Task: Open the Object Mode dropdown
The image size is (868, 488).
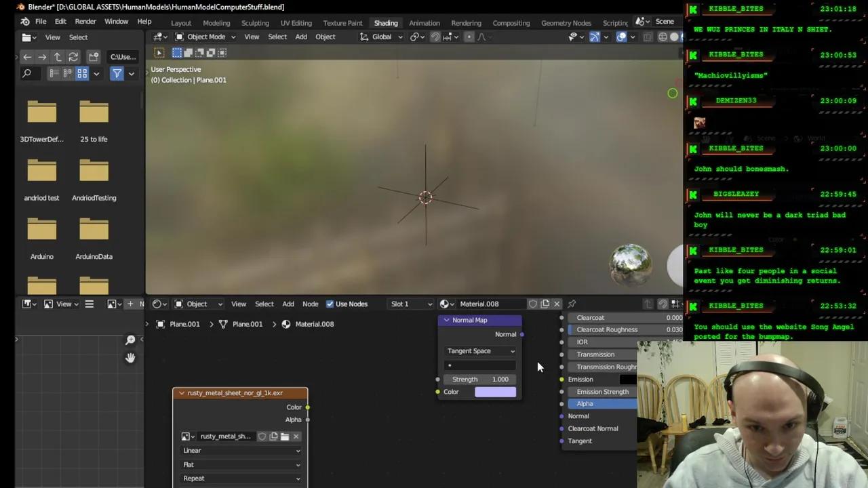Action: point(205,37)
